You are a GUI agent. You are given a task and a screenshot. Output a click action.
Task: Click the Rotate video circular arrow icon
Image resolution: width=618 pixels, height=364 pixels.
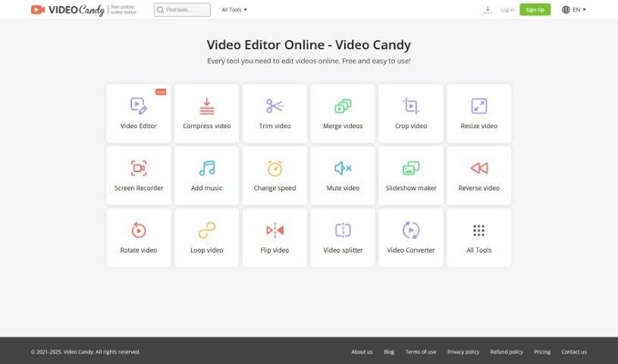(139, 230)
